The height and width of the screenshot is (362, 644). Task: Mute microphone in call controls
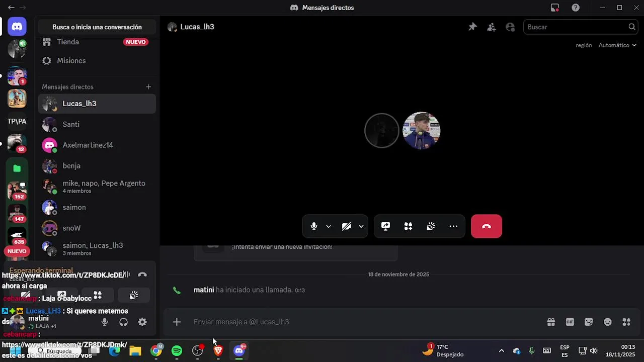pos(314,226)
